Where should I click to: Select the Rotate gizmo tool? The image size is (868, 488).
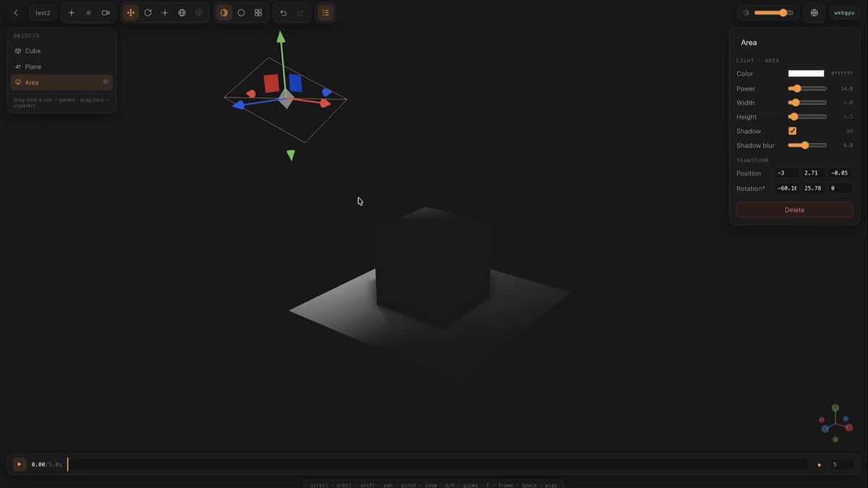point(148,13)
